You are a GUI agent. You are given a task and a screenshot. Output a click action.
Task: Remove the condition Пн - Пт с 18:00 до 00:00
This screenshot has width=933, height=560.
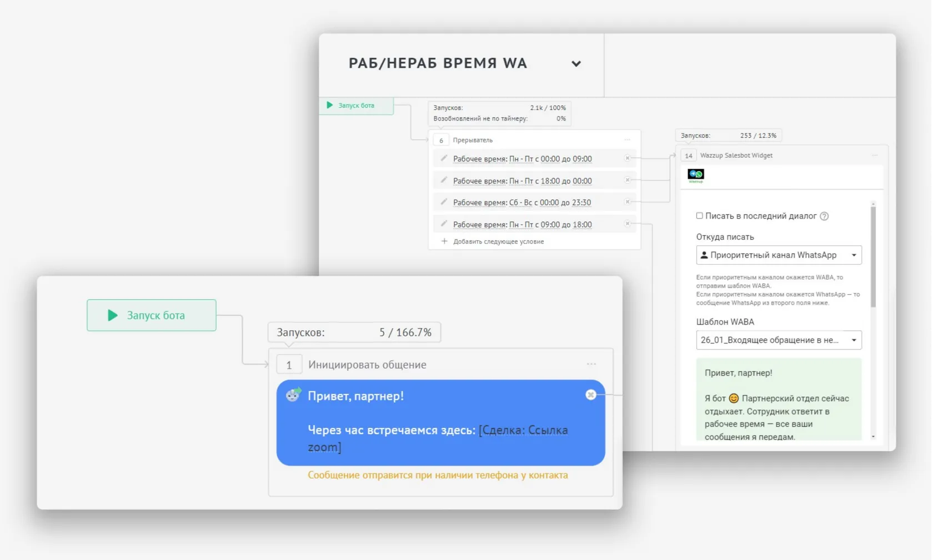coord(627,180)
